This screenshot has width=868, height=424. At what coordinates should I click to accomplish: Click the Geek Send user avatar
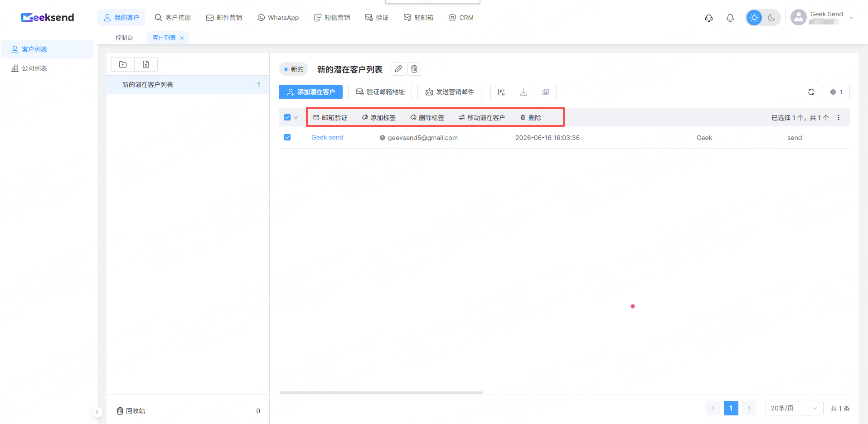(x=798, y=18)
